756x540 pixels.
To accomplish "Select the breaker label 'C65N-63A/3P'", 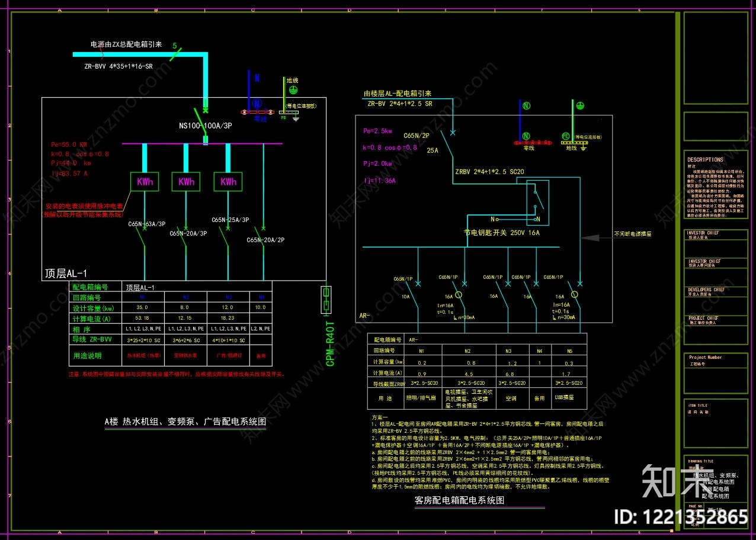I will point(147,224).
